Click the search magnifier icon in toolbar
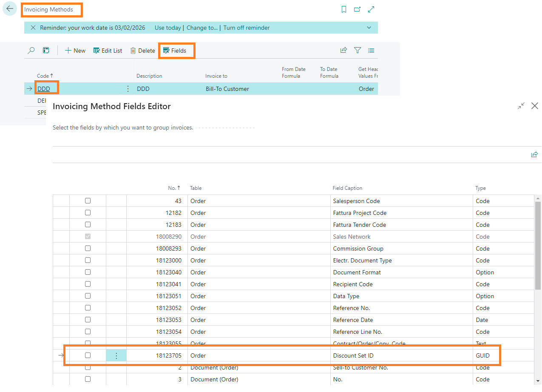This screenshot has width=542, height=392. click(x=31, y=51)
